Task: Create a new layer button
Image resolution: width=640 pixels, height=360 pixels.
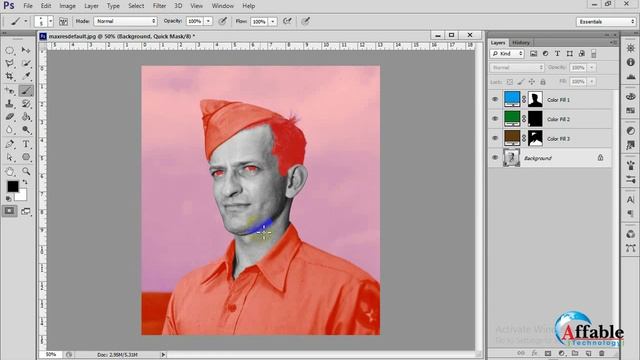Action: (588, 353)
